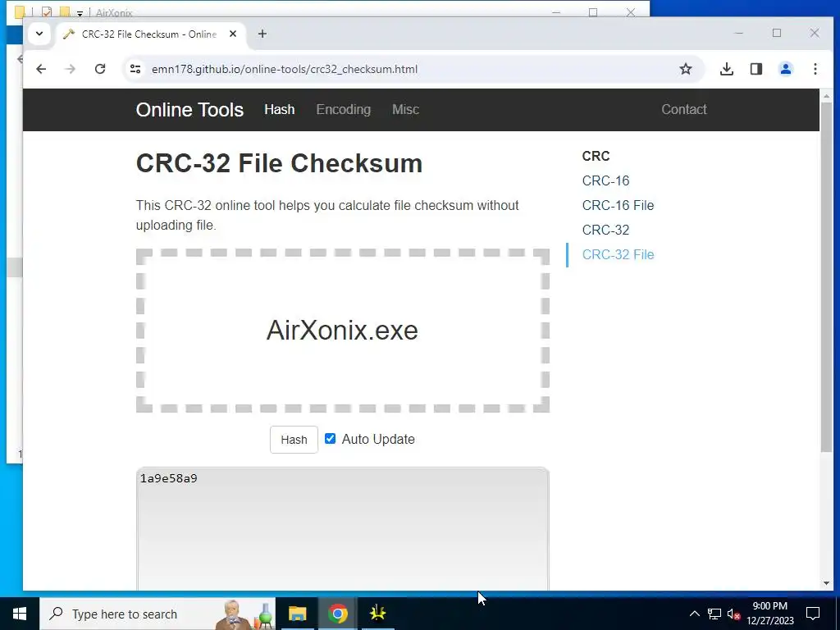Open the network status tray icon
This screenshot has width=840, height=630.
tap(714, 614)
